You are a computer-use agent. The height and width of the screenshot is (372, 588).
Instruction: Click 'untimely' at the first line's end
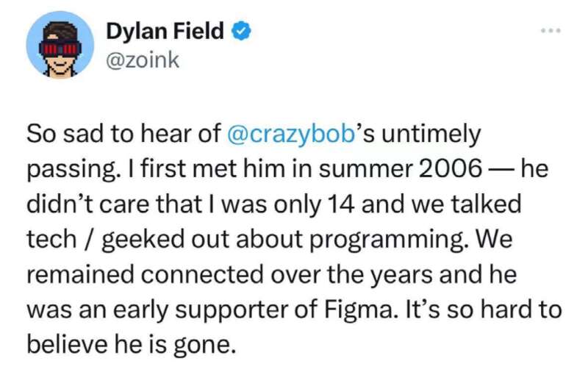[x=431, y=135]
